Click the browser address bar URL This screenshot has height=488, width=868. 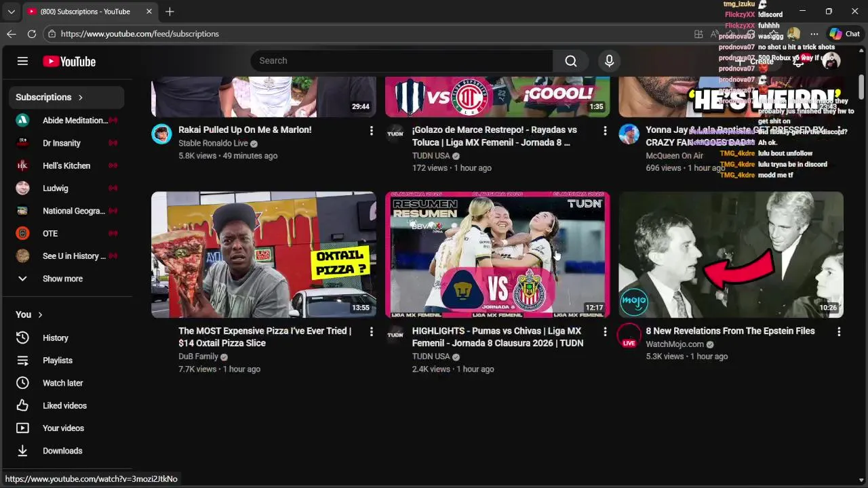click(x=140, y=34)
